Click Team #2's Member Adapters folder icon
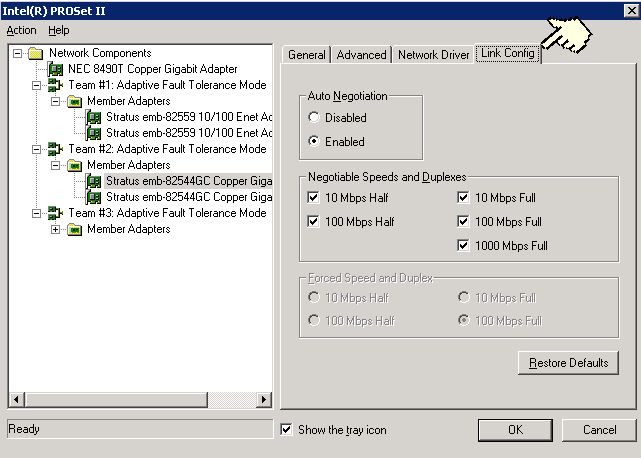Viewport: 641px width, 458px height. click(x=74, y=165)
